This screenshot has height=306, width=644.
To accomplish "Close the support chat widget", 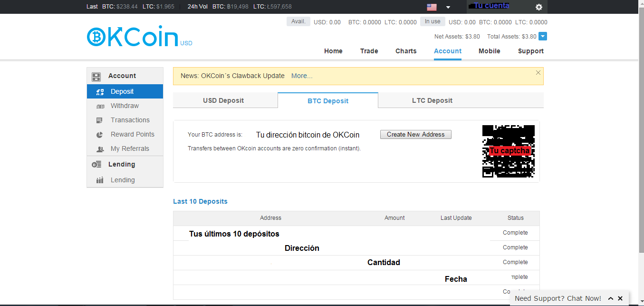I will (620, 298).
